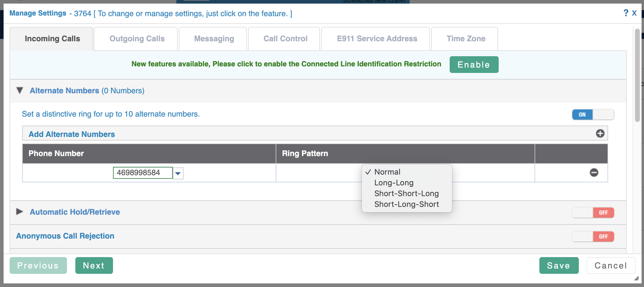Click the phone number input field
Image resolution: width=644 pixels, height=287 pixels.
tap(143, 173)
